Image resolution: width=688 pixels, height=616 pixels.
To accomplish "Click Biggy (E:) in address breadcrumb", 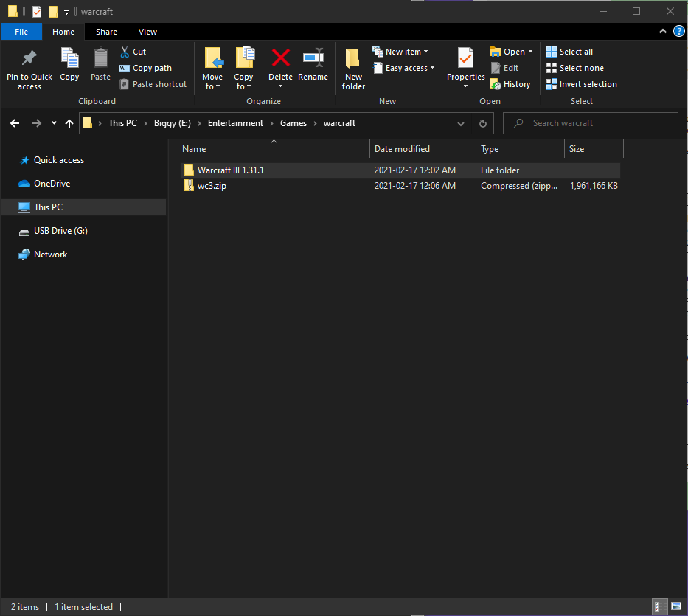I will 172,123.
